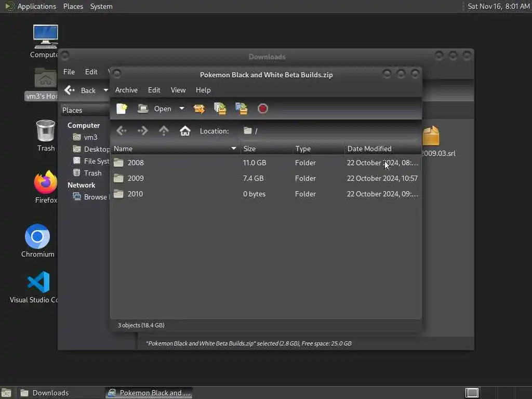Expand Back history dropdown in Downloads window
This screenshot has width=532, height=399.
[105, 90]
